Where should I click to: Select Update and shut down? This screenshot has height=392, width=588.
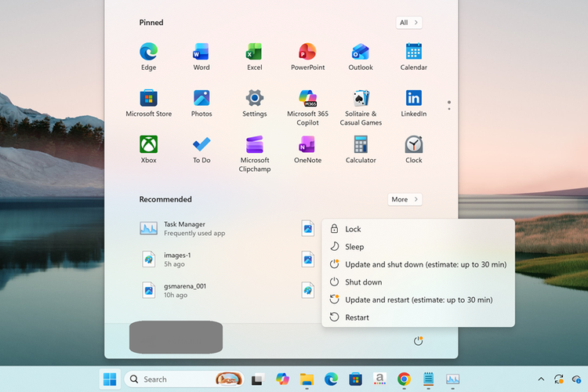[418, 264]
